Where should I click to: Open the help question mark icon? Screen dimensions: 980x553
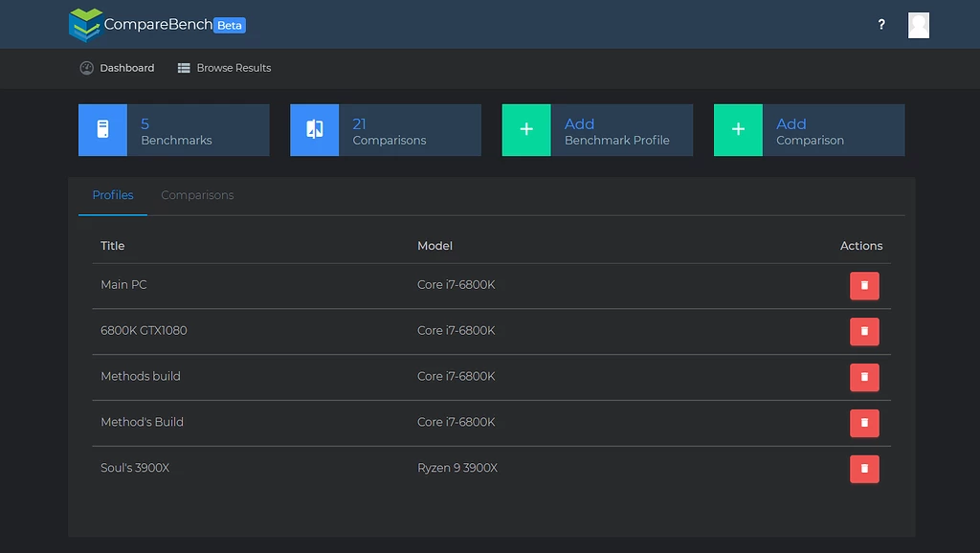[881, 24]
